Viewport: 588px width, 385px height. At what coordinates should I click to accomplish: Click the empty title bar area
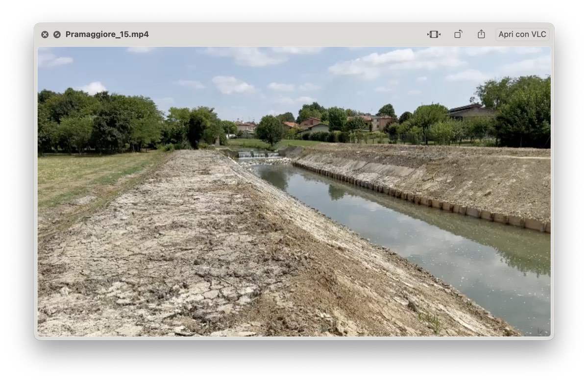284,34
